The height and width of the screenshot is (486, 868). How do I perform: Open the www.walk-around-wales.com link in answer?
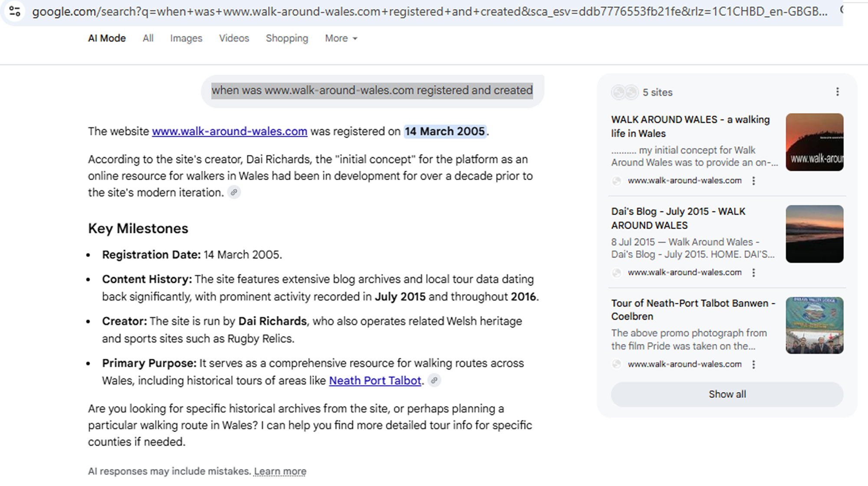pos(230,131)
